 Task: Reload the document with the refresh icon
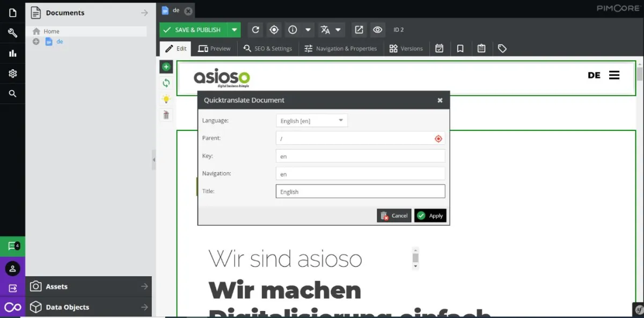tap(255, 29)
